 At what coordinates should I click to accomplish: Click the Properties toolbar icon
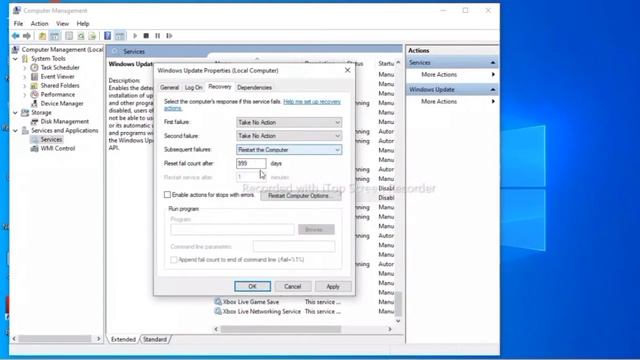[69, 36]
